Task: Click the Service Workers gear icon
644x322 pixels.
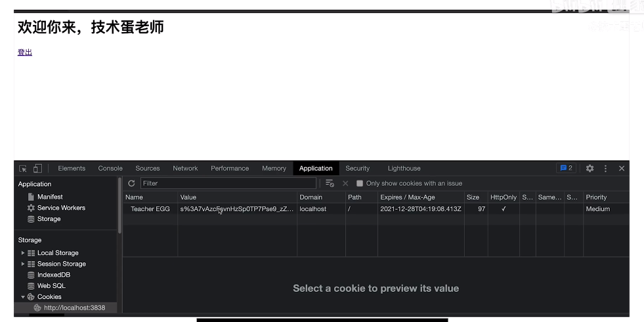Action: [x=31, y=208]
